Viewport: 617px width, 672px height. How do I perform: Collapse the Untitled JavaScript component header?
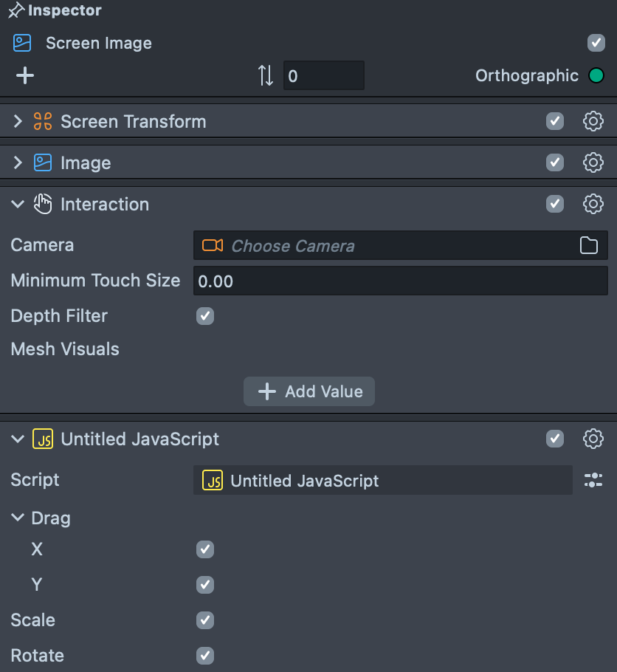[18, 439]
